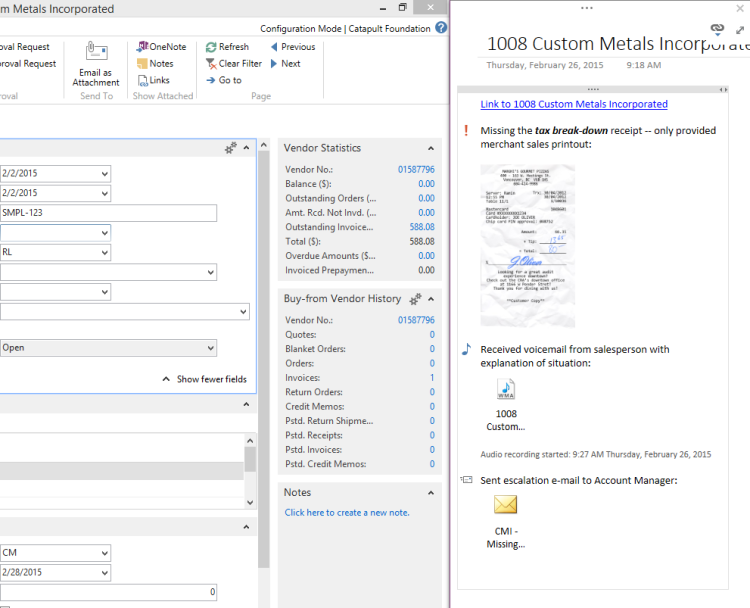This screenshot has width=750, height=608.
Task: Open the RL dropdown
Action: point(105,252)
